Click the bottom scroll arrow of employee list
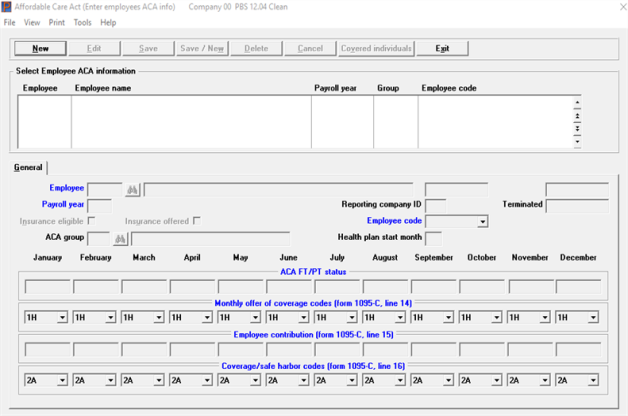Image resolution: width=628 pixels, height=416 pixels. click(576, 142)
